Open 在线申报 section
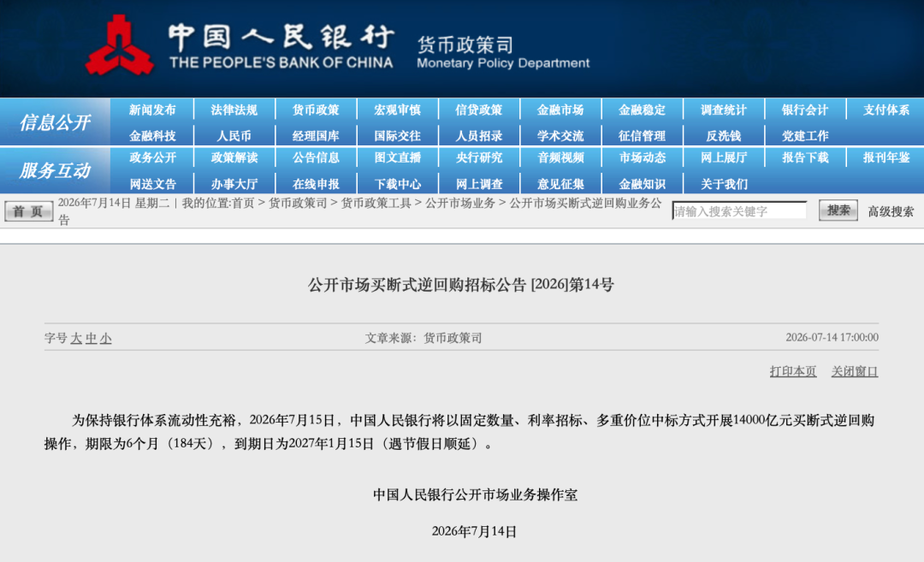 (x=316, y=185)
